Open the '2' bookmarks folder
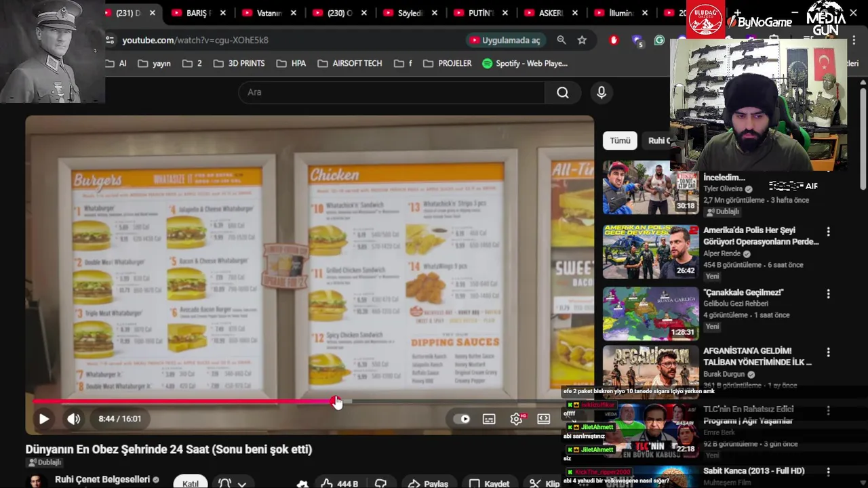 click(192, 63)
